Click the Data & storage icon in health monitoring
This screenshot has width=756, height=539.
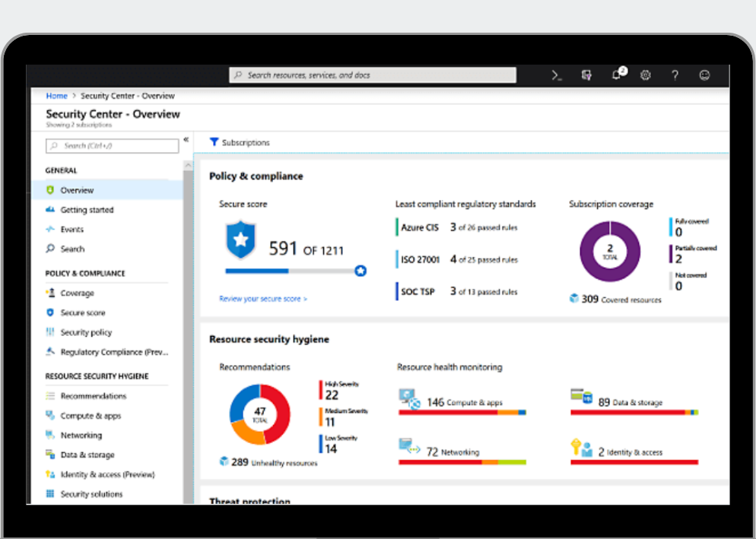point(582,396)
